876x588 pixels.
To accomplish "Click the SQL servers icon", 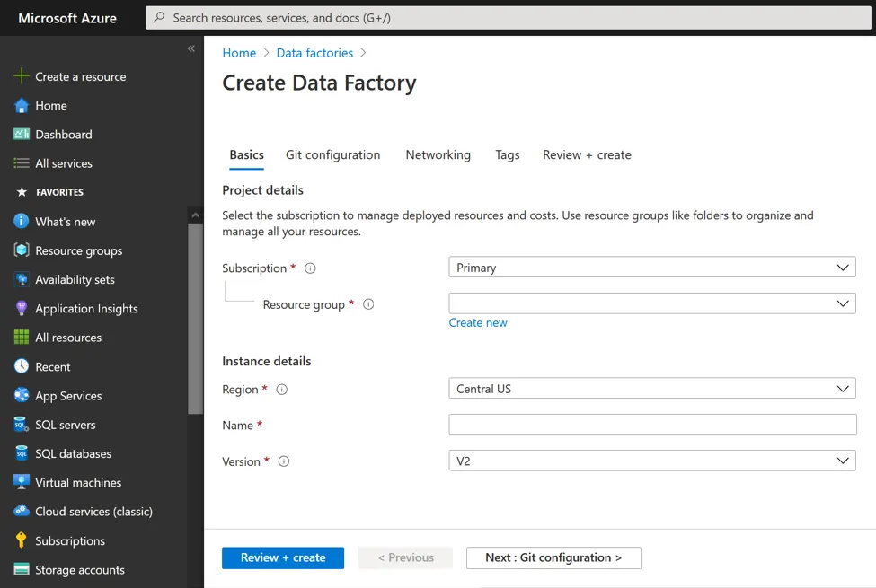I will (x=22, y=425).
